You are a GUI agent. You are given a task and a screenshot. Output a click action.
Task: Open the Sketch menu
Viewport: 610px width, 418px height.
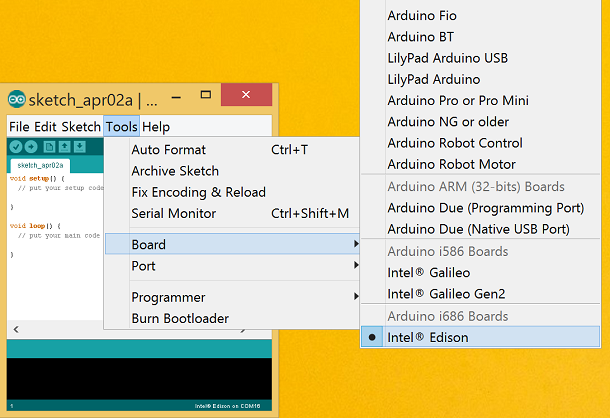point(81,127)
